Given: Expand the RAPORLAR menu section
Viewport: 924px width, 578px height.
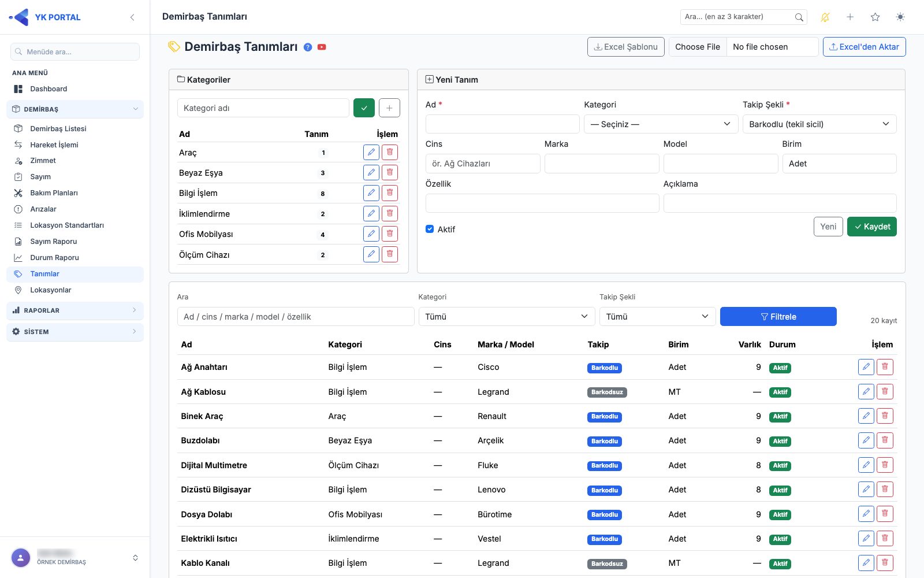Looking at the screenshot, I should coord(75,310).
